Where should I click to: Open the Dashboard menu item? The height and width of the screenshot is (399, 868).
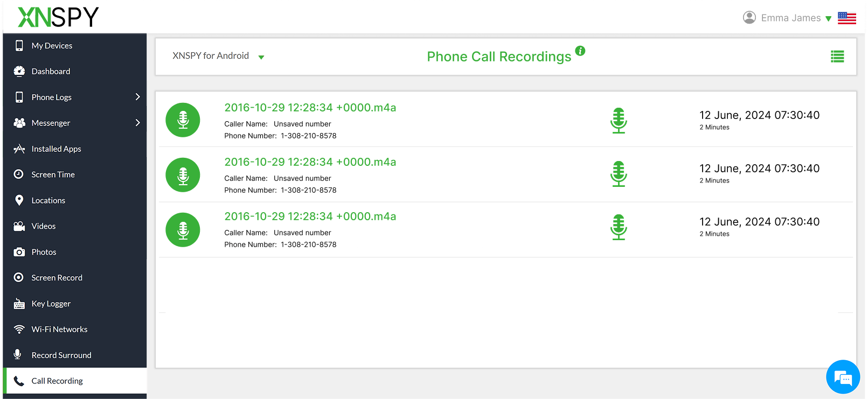click(51, 72)
